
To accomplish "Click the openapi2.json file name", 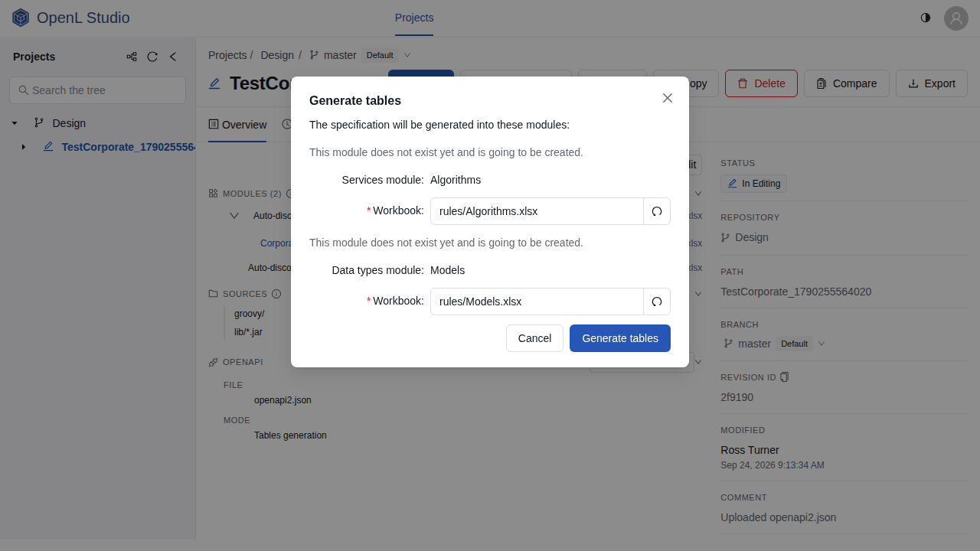I will tap(283, 400).
